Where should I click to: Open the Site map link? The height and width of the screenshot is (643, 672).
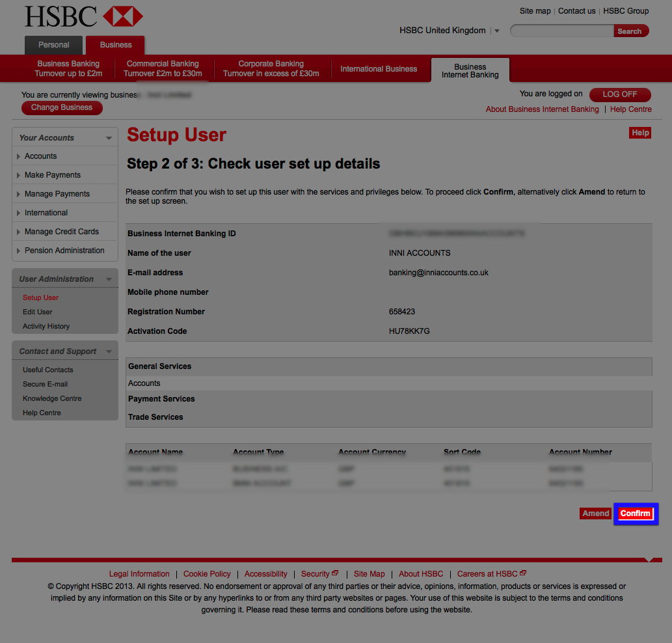click(535, 11)
